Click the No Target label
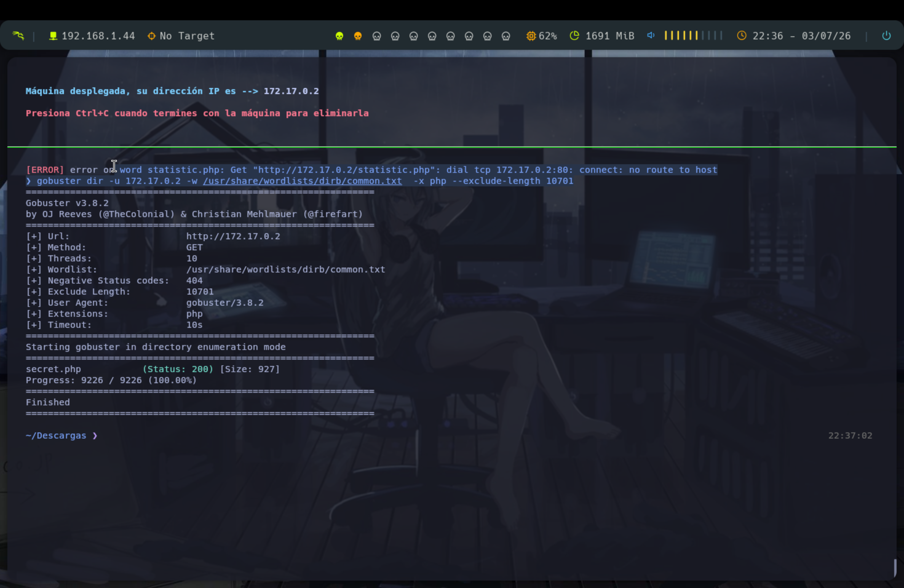 click(x=187, y=36)
